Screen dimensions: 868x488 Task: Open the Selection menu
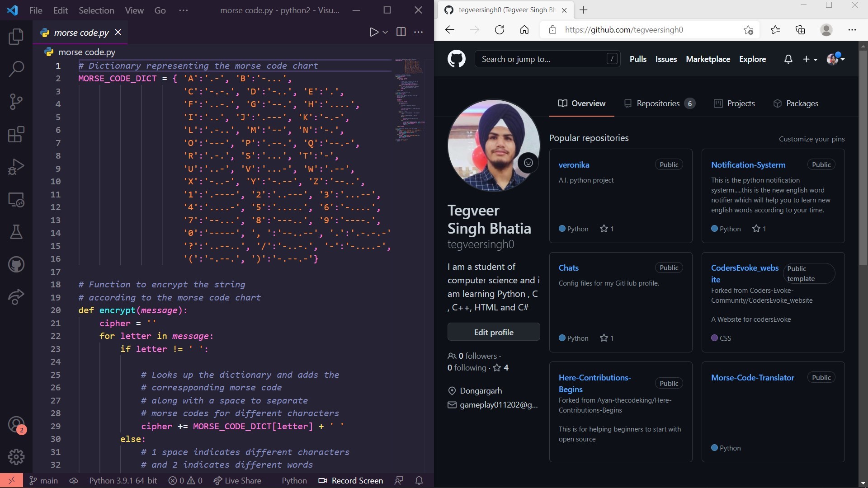click(96, 10)
